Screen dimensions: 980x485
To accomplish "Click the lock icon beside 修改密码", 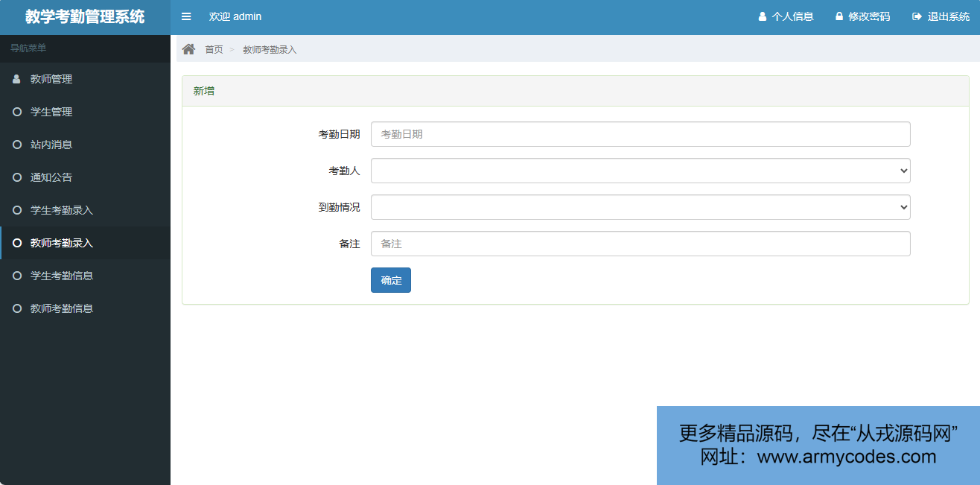I will [839, 16].
